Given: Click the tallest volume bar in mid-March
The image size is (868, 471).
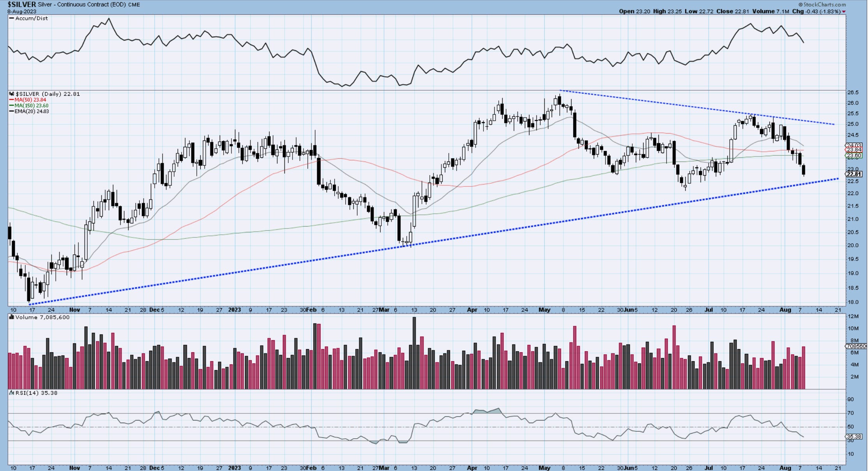Looking at the screenshot, I should coord(414,352).
